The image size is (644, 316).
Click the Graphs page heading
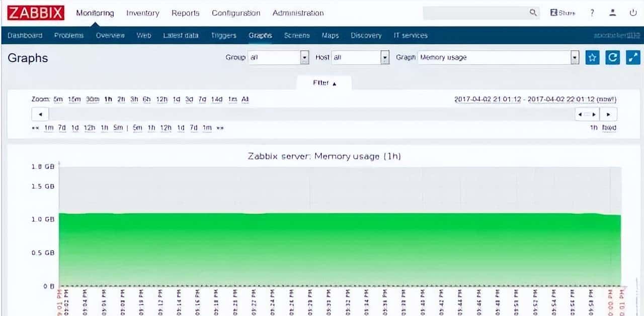tap(28, 58)
